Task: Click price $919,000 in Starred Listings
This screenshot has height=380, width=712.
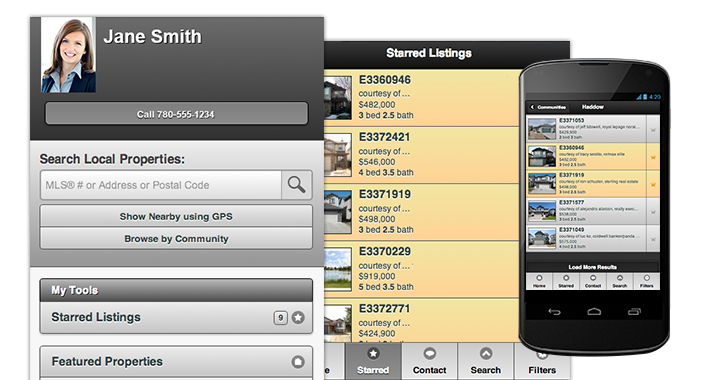Action: click(x=376, y=276)
